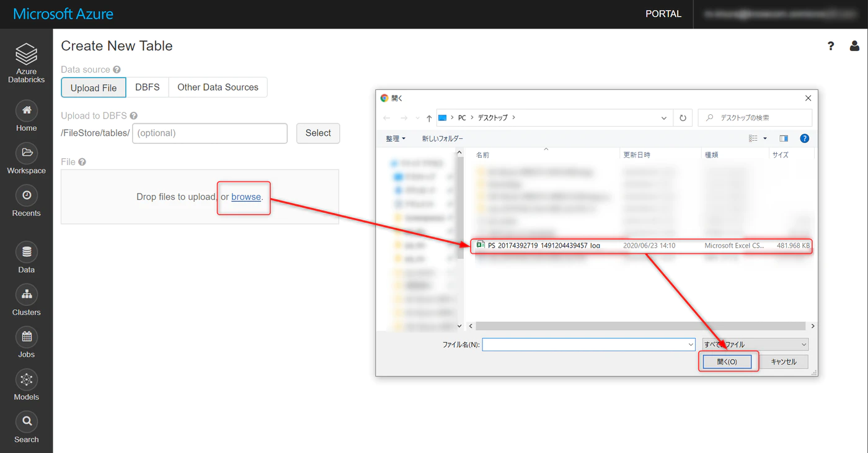Sort files by 名前 column header
This screenshot has height=453, width=868.
pos(546,155)
